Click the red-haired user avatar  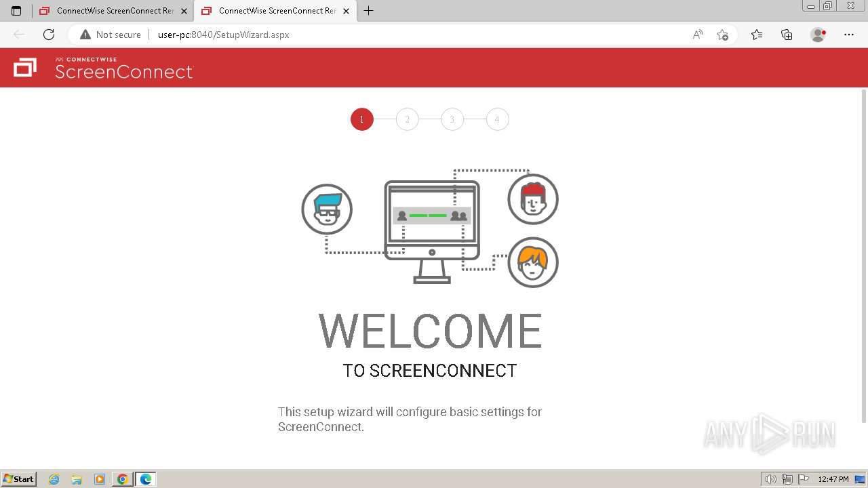(533, 199)
